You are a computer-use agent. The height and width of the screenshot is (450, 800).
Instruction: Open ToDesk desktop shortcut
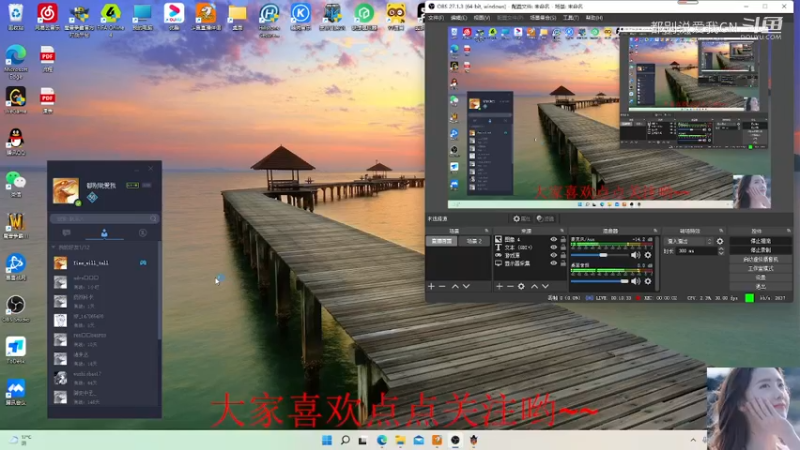[16, 350]
